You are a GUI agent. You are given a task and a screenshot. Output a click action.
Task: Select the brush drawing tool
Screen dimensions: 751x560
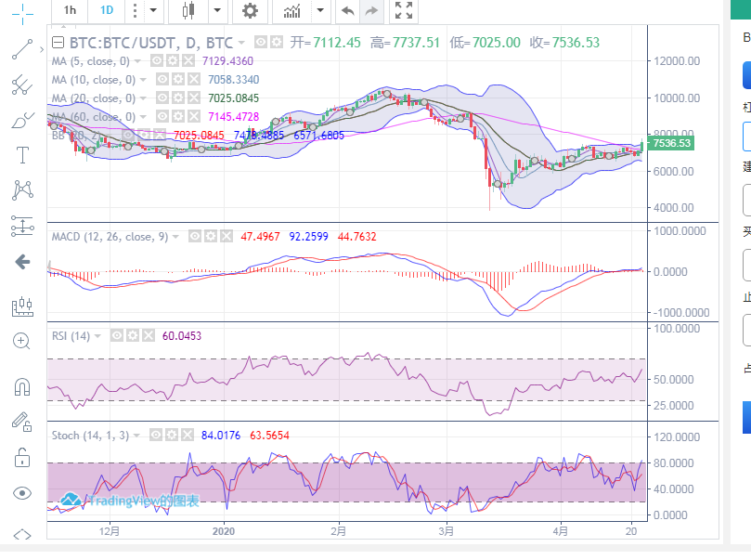click(22, 121)
